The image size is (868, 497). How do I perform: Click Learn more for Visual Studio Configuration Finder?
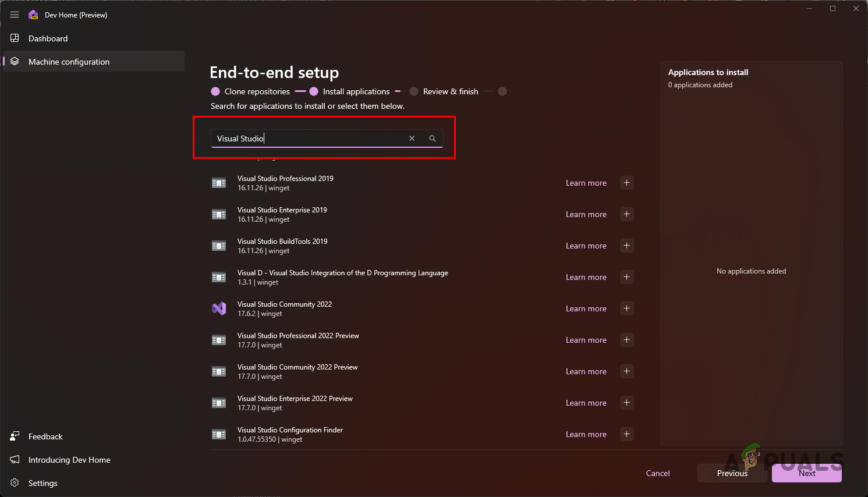586,434
